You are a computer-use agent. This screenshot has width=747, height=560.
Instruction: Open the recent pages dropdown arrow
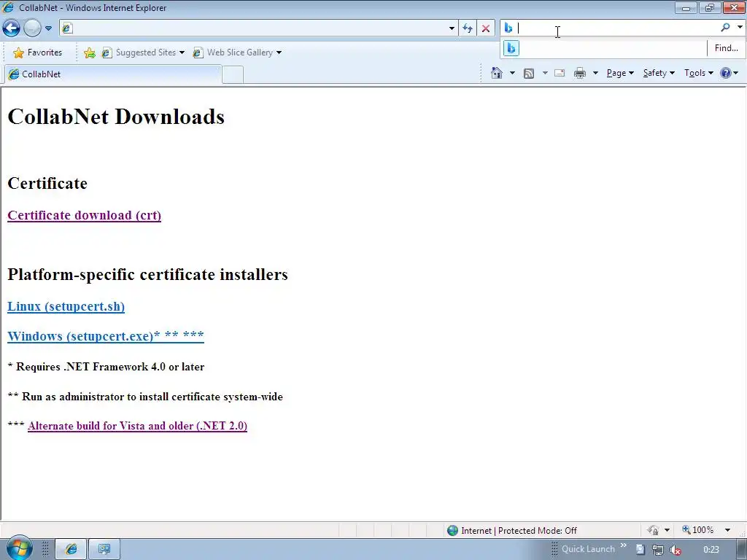[x=48, y=28]
